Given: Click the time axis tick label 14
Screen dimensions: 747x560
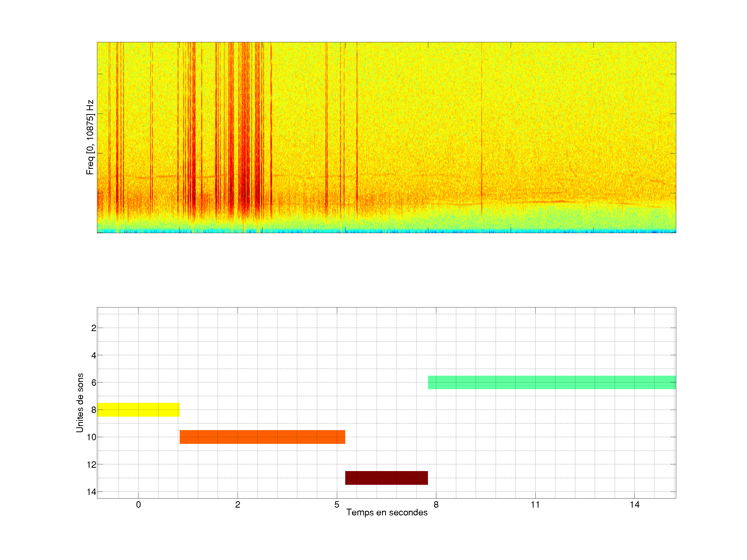Looking at the screenshot, I should (x=634, y=505).
